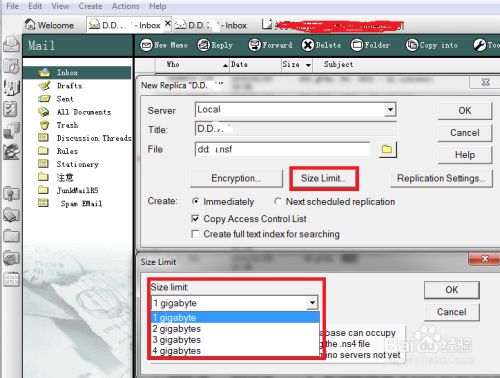Open the To Do checklist bookmark icon

click(11, 109)
